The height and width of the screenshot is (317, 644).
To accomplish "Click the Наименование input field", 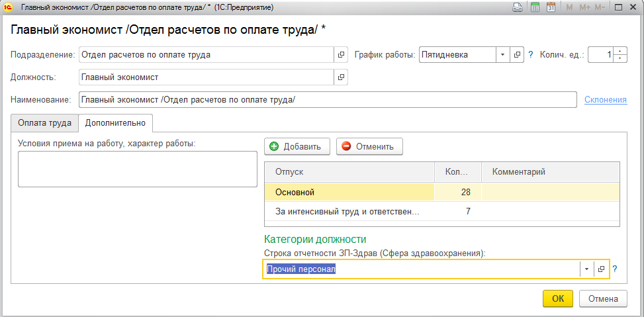I will (328, 99).
